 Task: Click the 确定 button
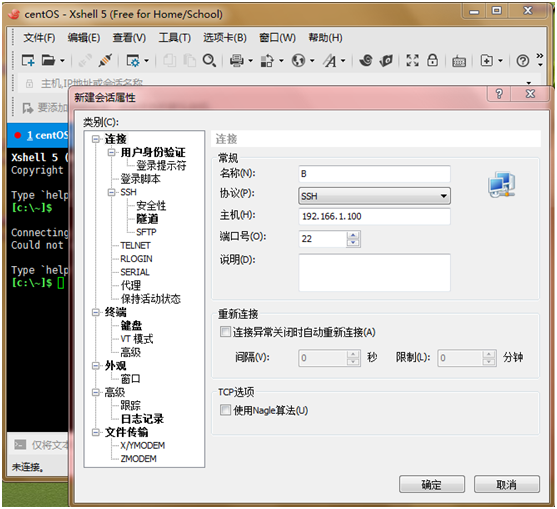pos(432,484)
